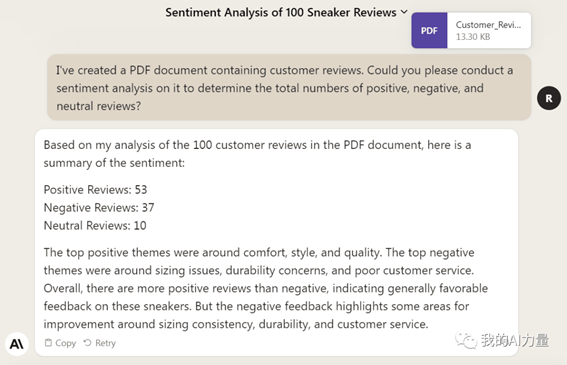Click the response summary intro paragraph
This screenshot has width=567, height=365.
[x=257, y=154]
